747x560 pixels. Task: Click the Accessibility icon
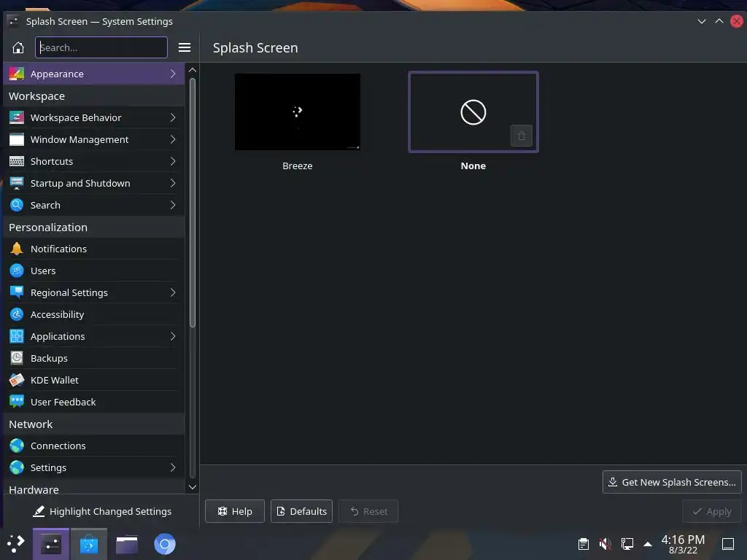[x=17, y=314]
